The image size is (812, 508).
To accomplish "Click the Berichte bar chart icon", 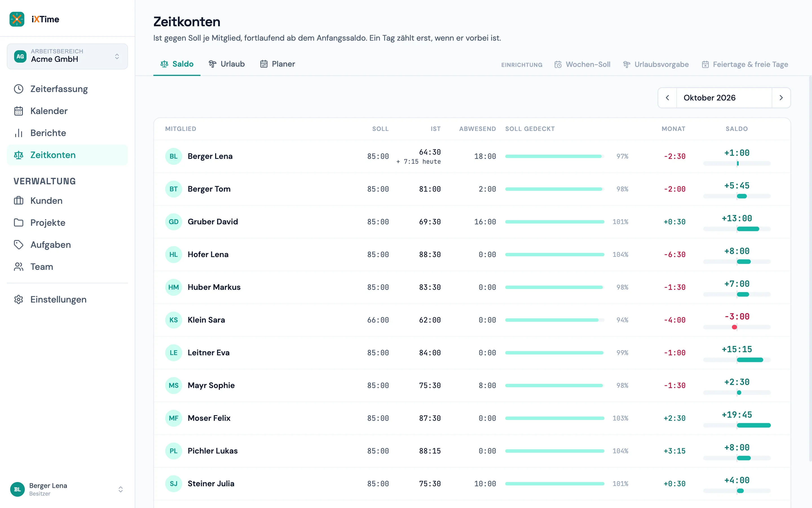I will coord(18,133).
